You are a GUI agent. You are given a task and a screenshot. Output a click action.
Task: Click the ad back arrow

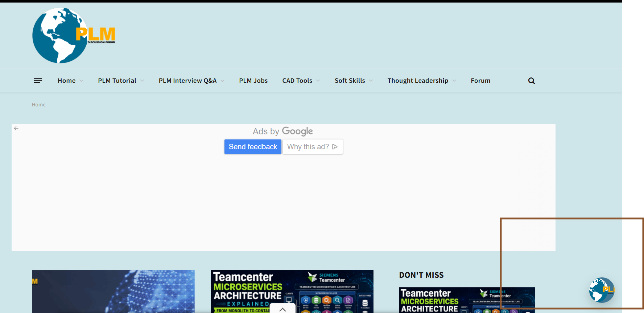point(16,128)
